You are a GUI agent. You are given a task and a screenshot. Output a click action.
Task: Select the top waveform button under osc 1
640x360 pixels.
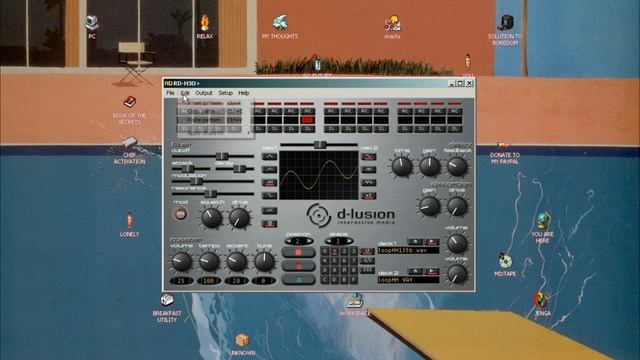pyautogui.click(x=269, y=156)
